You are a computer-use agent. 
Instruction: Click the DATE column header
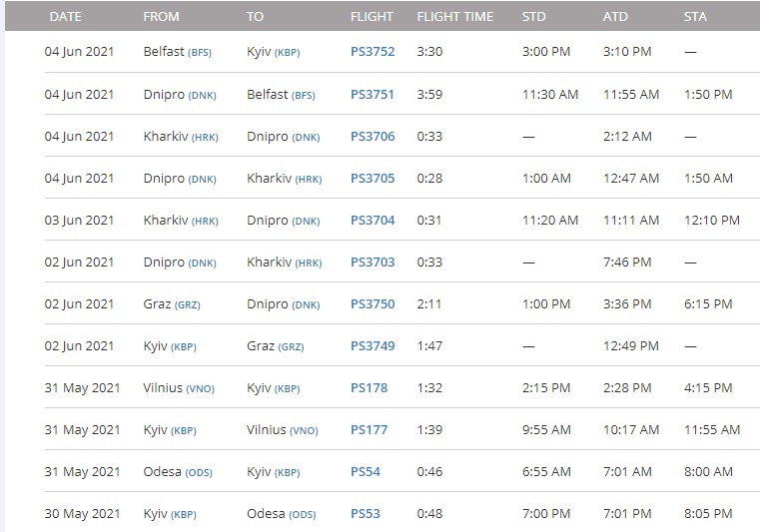pos(65,17)
